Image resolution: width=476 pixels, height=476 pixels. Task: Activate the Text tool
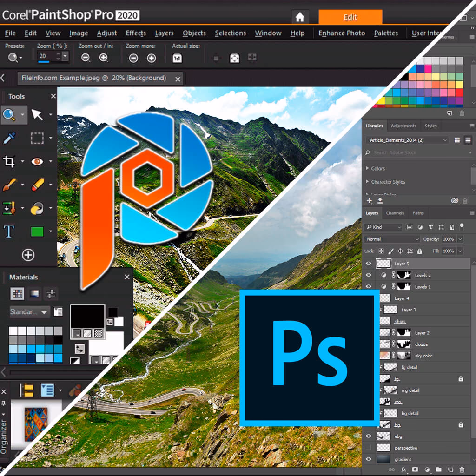tap(8, 231)
